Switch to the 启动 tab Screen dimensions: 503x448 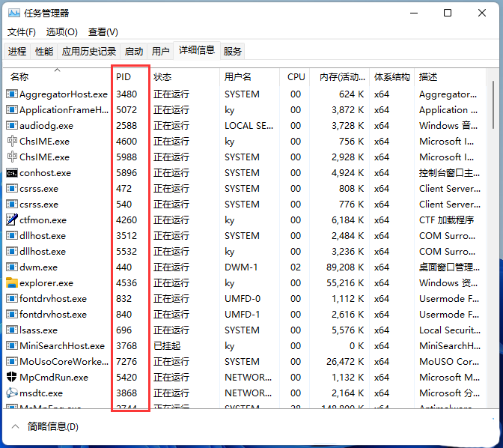pos(134,52)
